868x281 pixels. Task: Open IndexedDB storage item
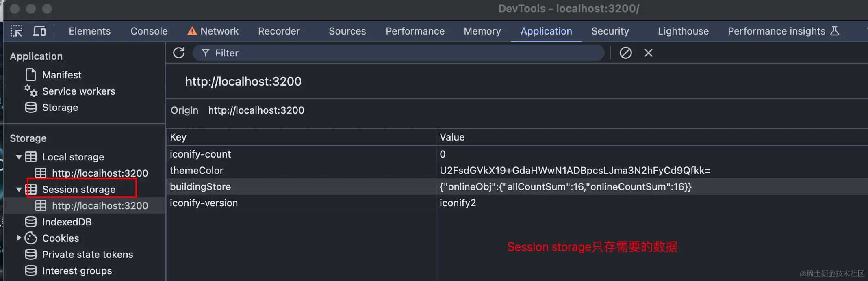67,222
